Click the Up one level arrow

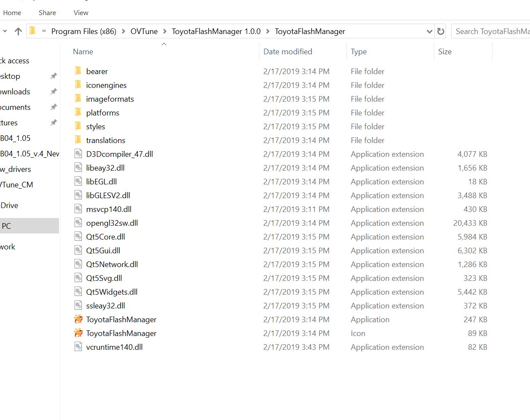(18, 31)
